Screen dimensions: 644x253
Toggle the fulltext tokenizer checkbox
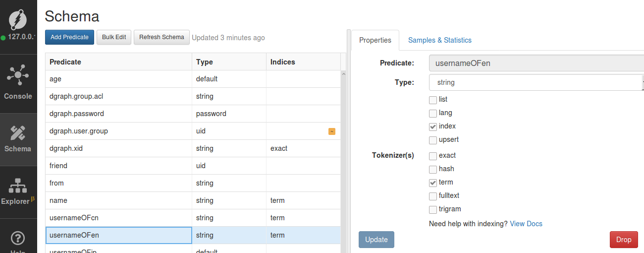433,196
